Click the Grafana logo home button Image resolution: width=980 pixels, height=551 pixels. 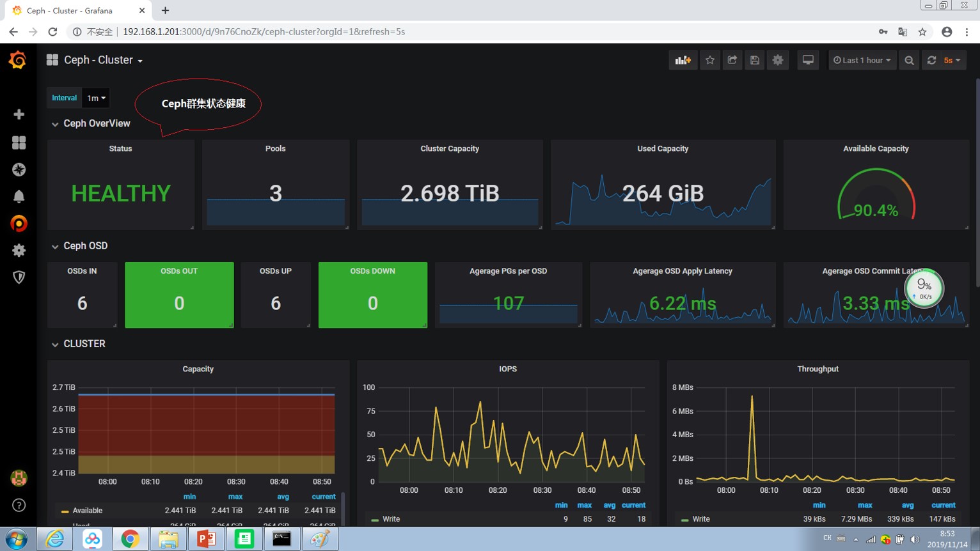tap(18, 60)
